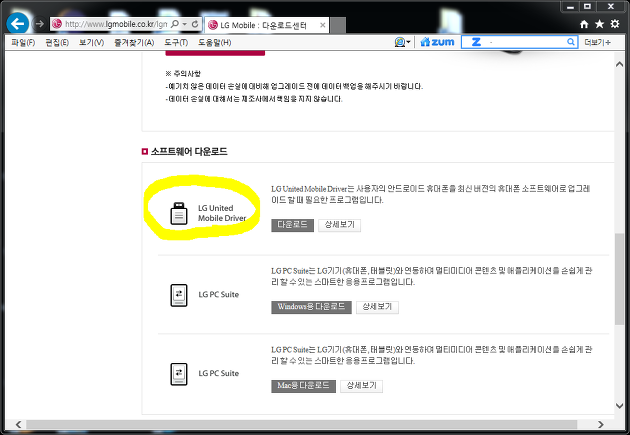Open the Tools gear icon
The width and height of the screenshot is (630, 435).
[x=615, y=24]
